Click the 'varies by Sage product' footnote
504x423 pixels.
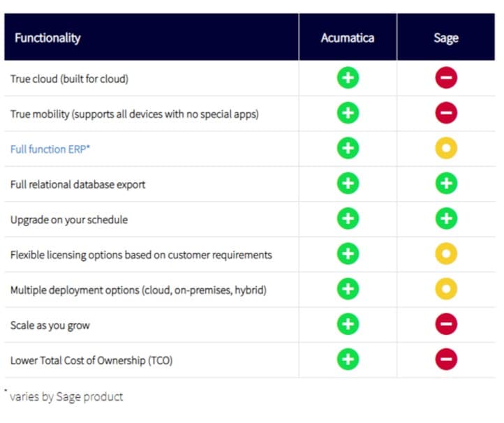pyautogui.click(x=66, y=396)
